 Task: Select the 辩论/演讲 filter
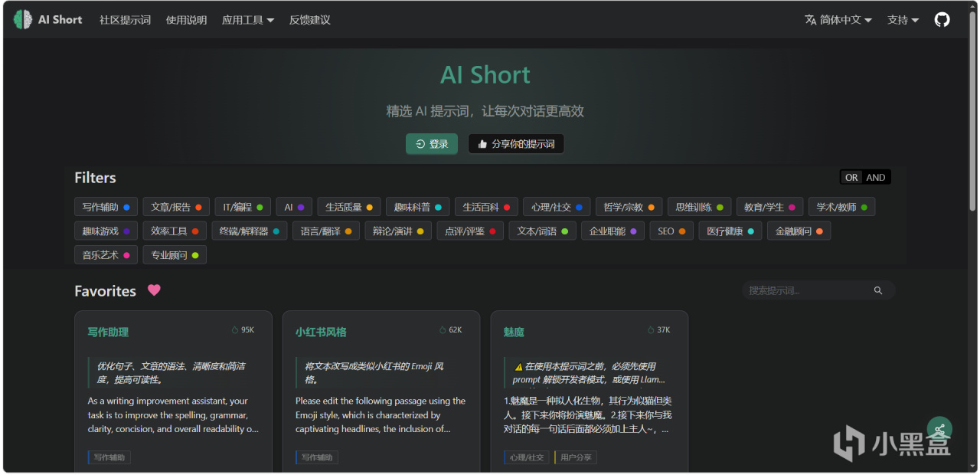pyautogui.click(x=397, y=231)
